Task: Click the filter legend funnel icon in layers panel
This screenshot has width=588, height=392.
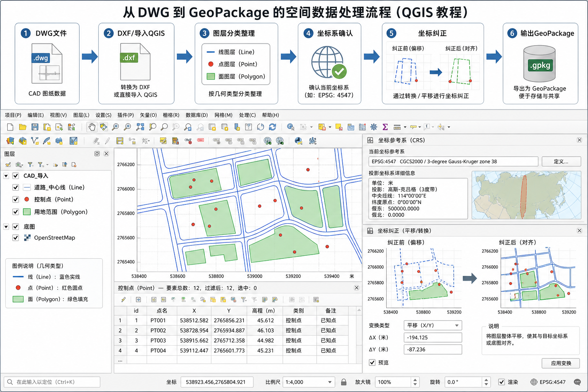Action: pyautogui.click(x=30, y=165)
